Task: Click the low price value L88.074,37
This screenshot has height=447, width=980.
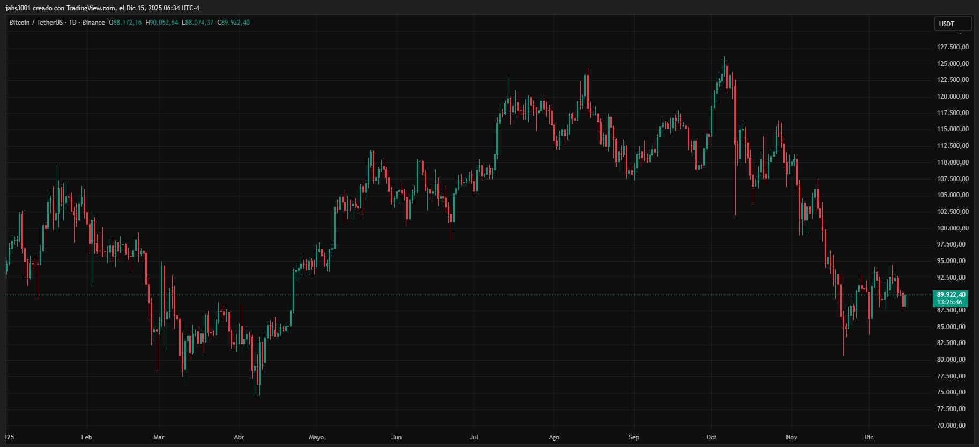Action: click(198, 23)
